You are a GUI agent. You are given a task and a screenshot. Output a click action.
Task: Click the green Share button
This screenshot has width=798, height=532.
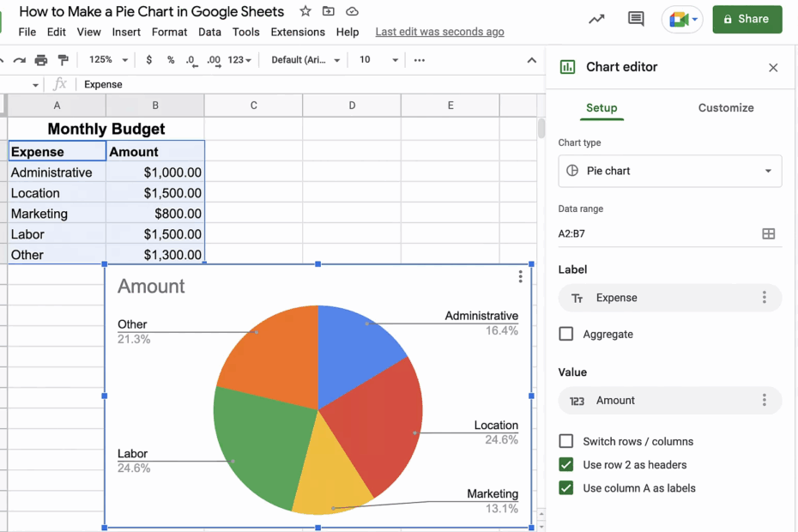[747, 20]
